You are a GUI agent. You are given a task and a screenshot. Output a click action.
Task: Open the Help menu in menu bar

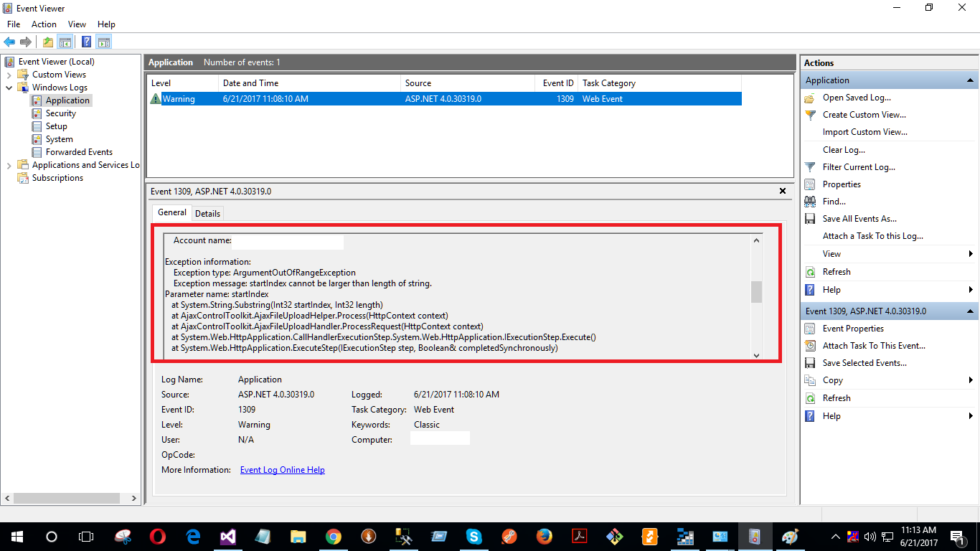pyautogui.click(x=106, y=24)
